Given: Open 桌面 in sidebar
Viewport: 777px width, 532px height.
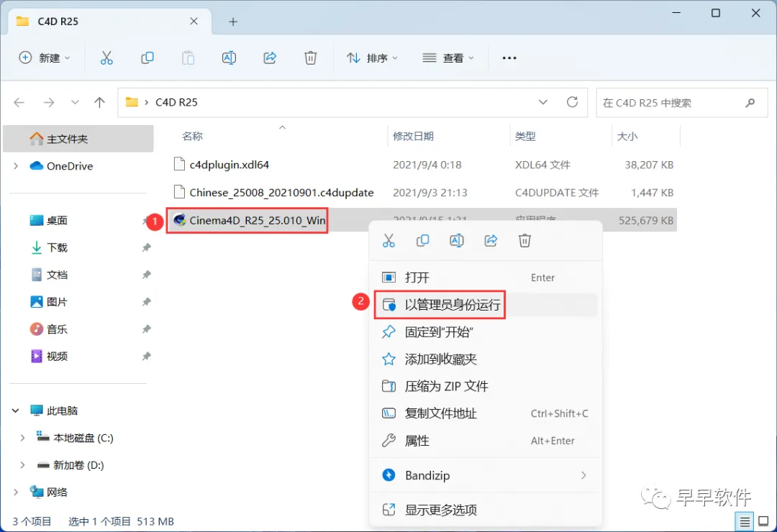Looking at the screenshot, I should [x=49, y=221].
